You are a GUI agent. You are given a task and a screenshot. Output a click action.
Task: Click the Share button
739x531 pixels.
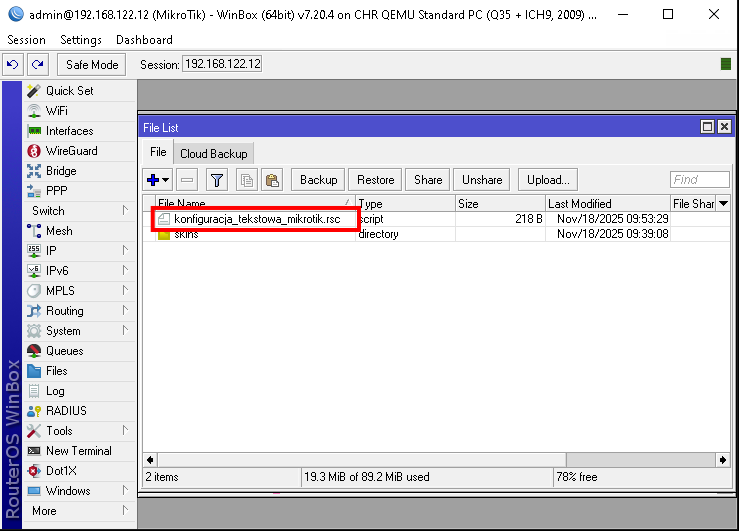pos(428,180)
